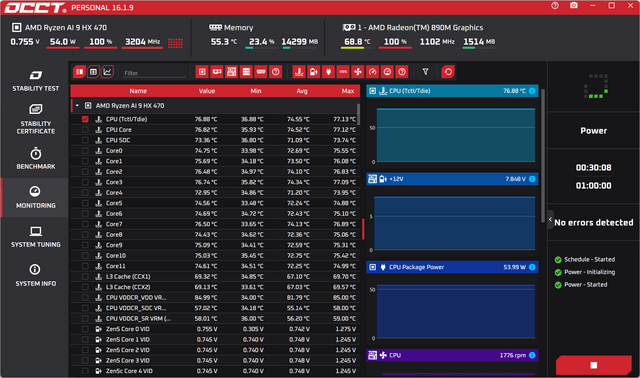Open the Stability Certificate section

pos(36,119)
